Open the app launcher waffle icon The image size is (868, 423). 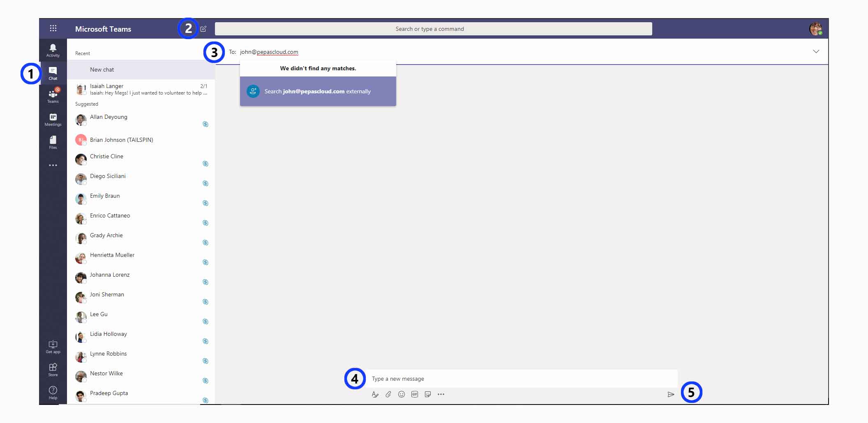click(x=53, y=28)
